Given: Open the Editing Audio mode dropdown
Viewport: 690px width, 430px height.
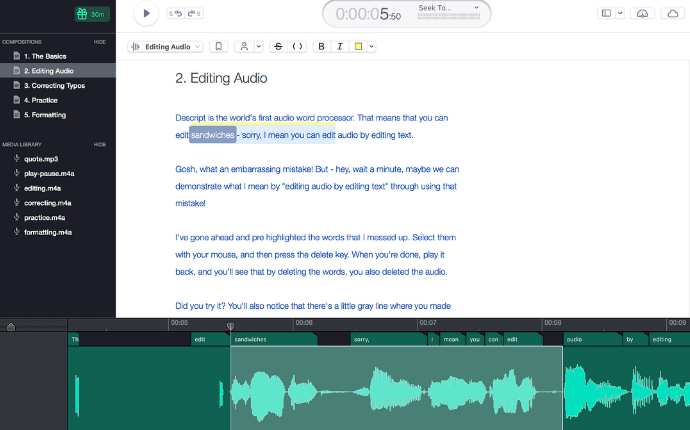Looking at the screenshot, I should click(165, 47).
